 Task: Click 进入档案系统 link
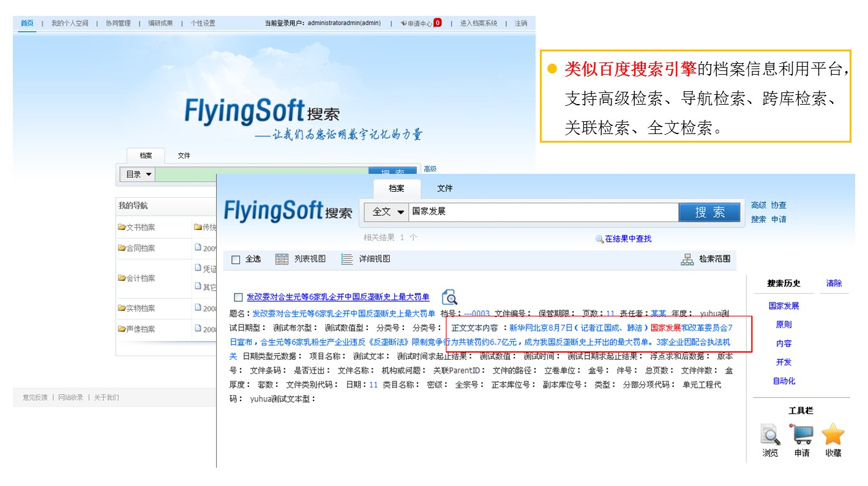[479, 23]
